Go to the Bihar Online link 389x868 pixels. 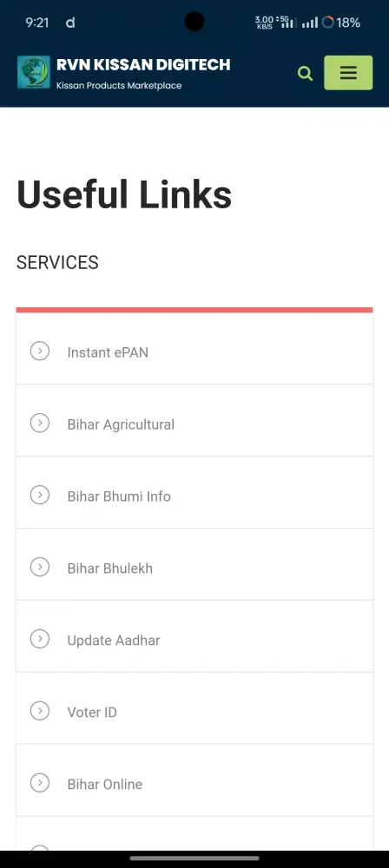coord(105,785)
